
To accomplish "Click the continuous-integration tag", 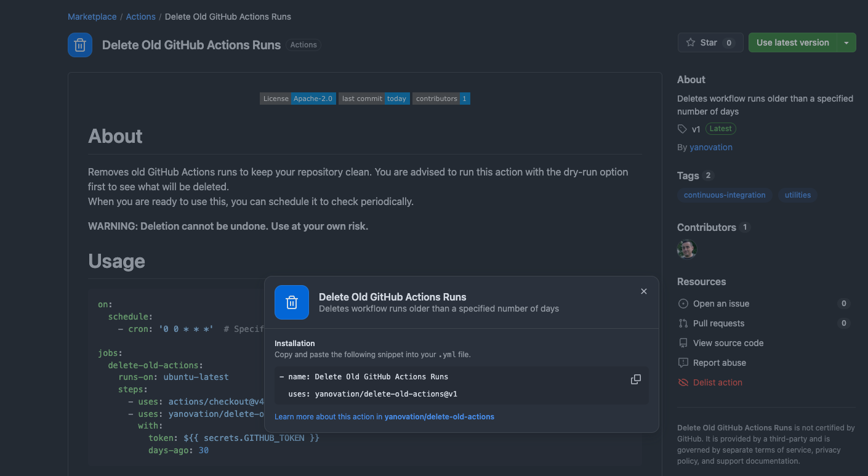I will (725, 195).
